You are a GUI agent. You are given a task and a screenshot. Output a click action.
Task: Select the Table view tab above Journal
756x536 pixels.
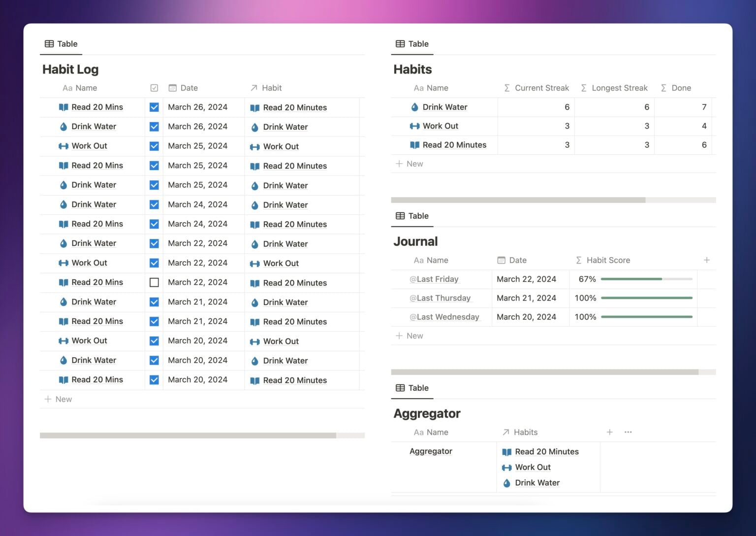point(412,216)
